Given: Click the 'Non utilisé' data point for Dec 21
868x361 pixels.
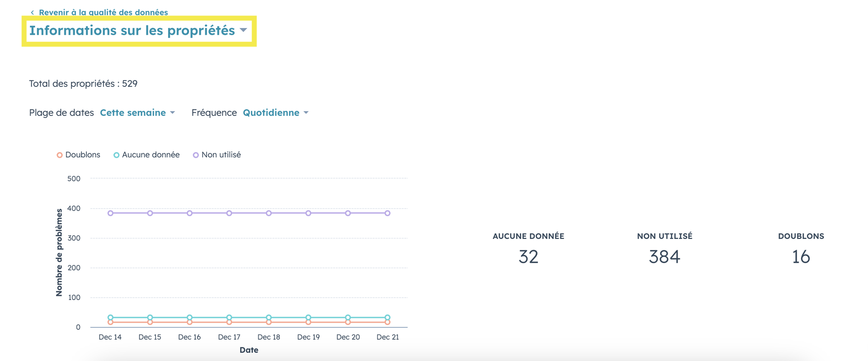Looking at the screenshot, I should [387, 213].
